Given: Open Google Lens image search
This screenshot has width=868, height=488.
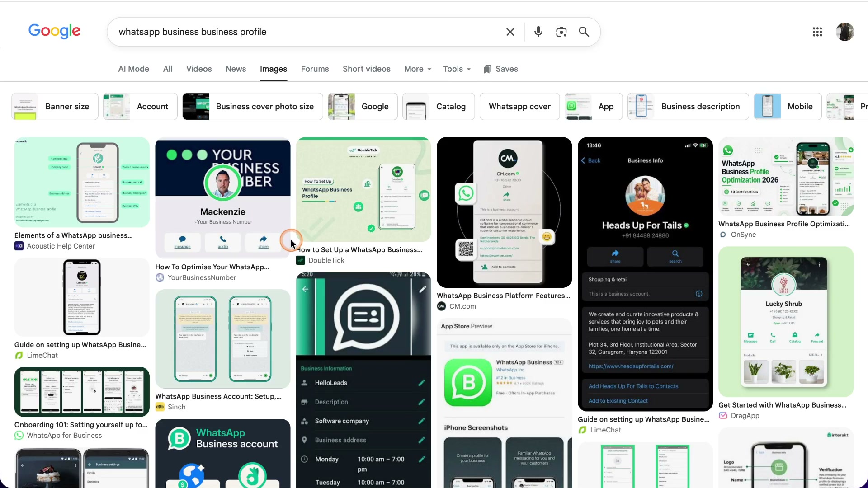Looking at the screenshot, I should coord(561,32).
